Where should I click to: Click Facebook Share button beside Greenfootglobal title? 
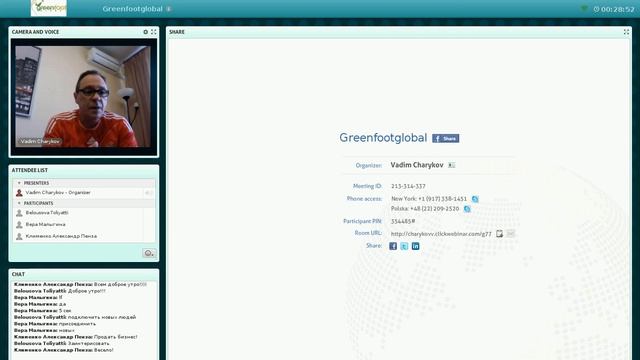[x=446, y=138]
